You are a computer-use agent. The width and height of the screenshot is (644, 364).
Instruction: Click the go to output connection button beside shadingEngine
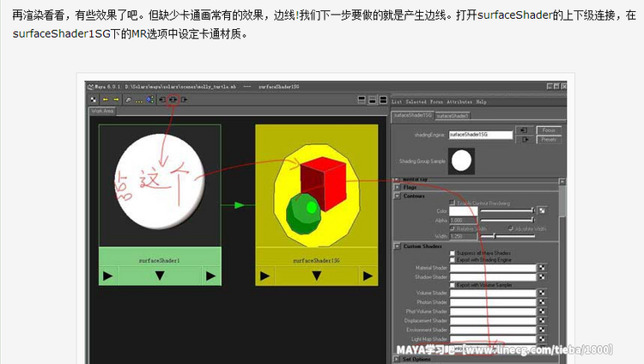tap(524, 140)
